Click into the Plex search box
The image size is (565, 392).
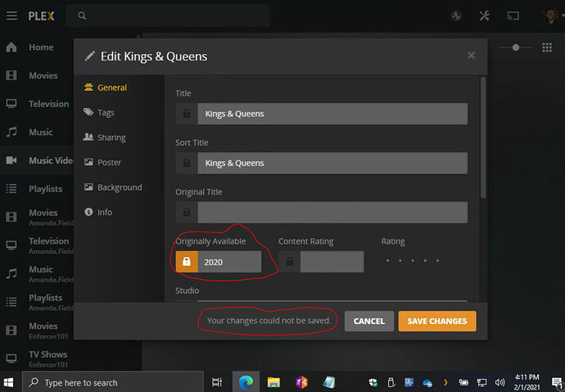click(168, 16)
